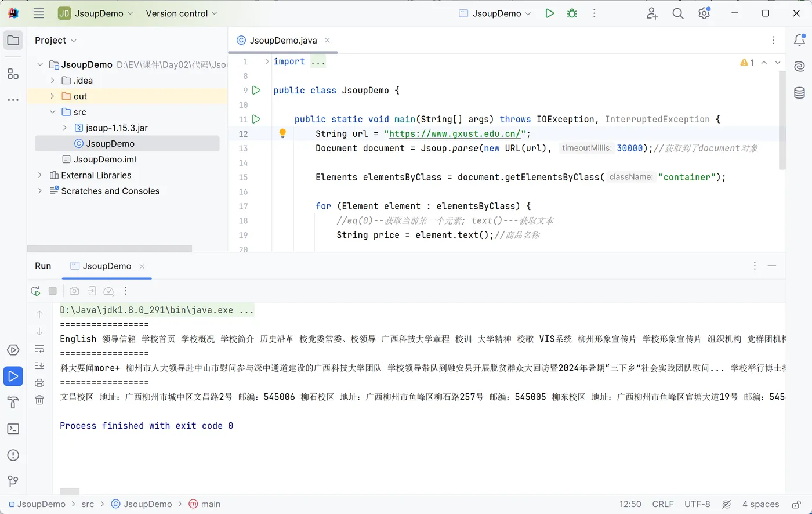
Task: Open Search Everywhere magnifier
Action: tap(678, 13)
